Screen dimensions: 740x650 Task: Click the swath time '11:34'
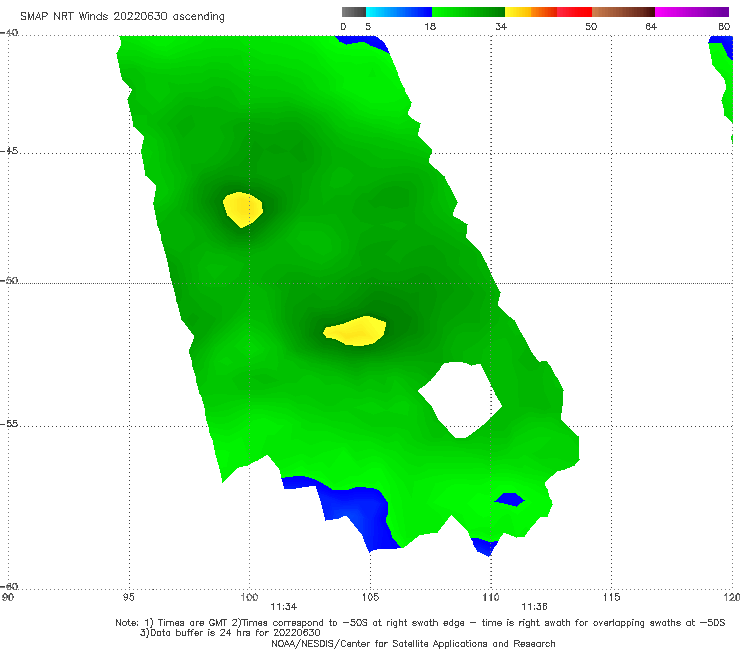click(x=284, y=607)
